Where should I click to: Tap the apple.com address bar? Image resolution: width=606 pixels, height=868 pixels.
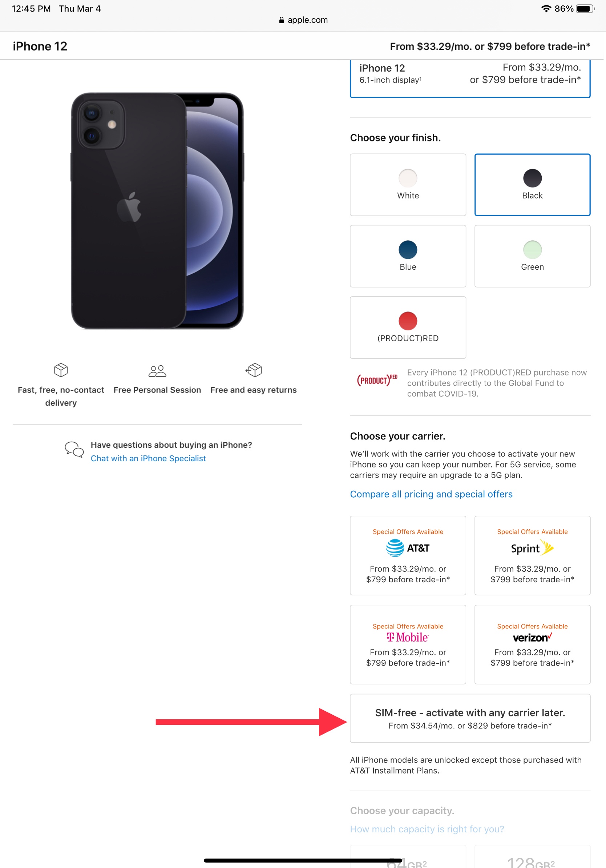(x=303, y=20)
